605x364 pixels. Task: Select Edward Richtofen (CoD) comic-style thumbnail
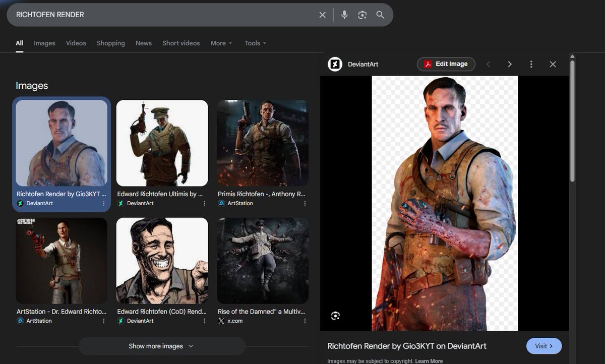[x=162, y=261]
